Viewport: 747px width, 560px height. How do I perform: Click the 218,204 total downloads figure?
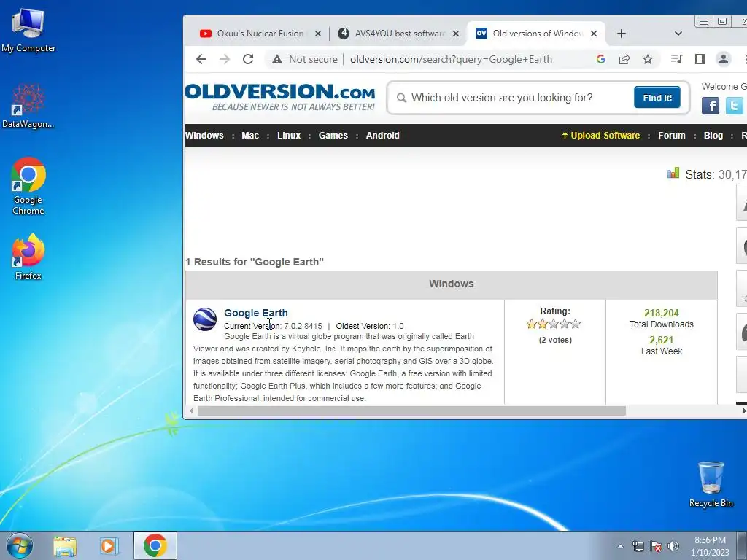661,313
